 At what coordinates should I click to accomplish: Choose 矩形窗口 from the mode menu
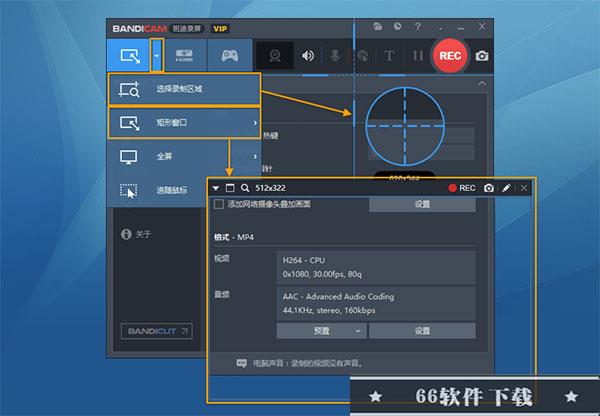click(x=184, y=122)
